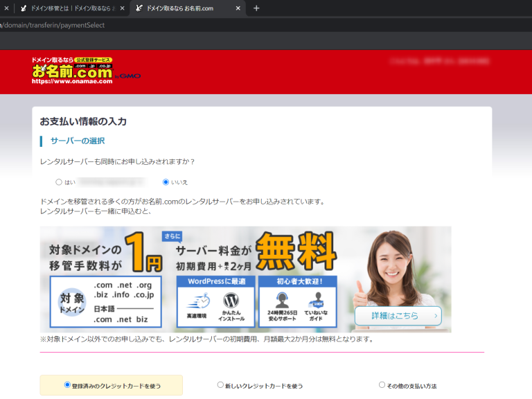
Task: Click the 無料 large banner text
Action: pos(296,251)
